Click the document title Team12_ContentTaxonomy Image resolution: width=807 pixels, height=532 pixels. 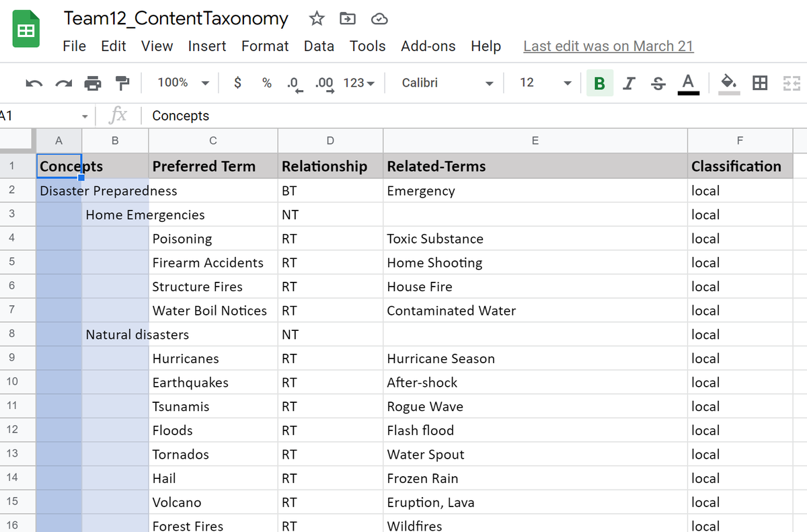[176, 19]
